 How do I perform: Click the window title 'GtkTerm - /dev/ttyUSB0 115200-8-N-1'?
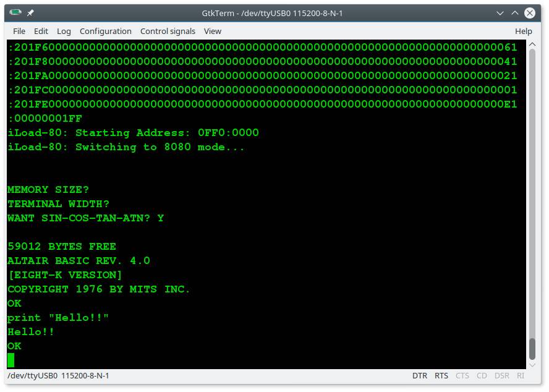tap(272, 14)
